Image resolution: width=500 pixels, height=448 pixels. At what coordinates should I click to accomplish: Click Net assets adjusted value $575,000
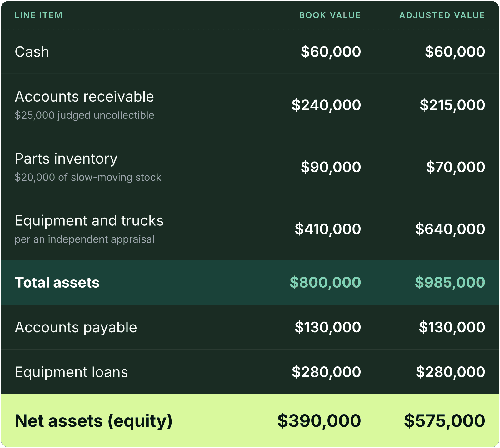click(444, 421)
